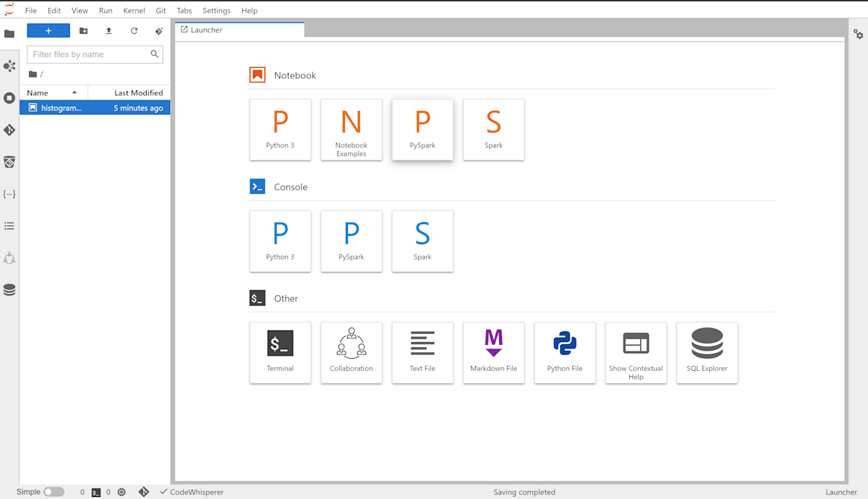Click the Launcher label in status bar
This screenshot has width=868, height=499.
coord(841,492)
